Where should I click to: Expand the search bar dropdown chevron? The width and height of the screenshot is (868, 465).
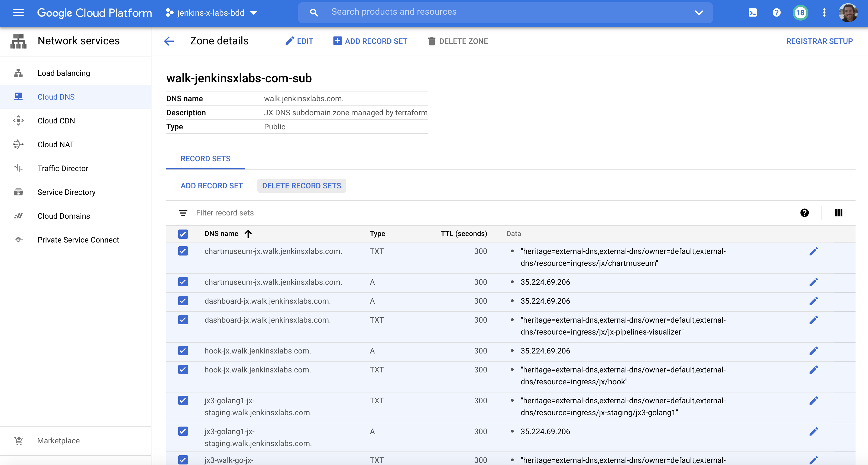click(x=699, y=13)
